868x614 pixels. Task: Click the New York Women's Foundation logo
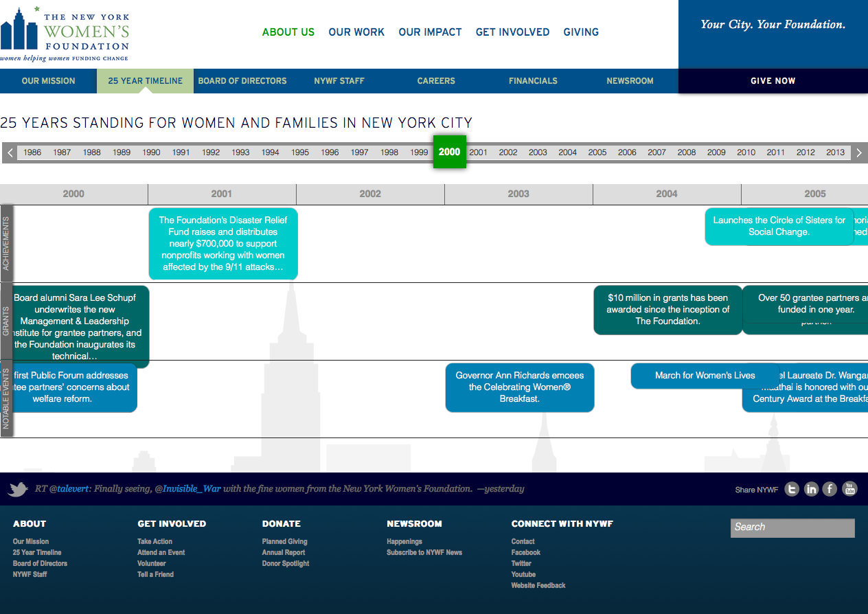pos(65,34)
